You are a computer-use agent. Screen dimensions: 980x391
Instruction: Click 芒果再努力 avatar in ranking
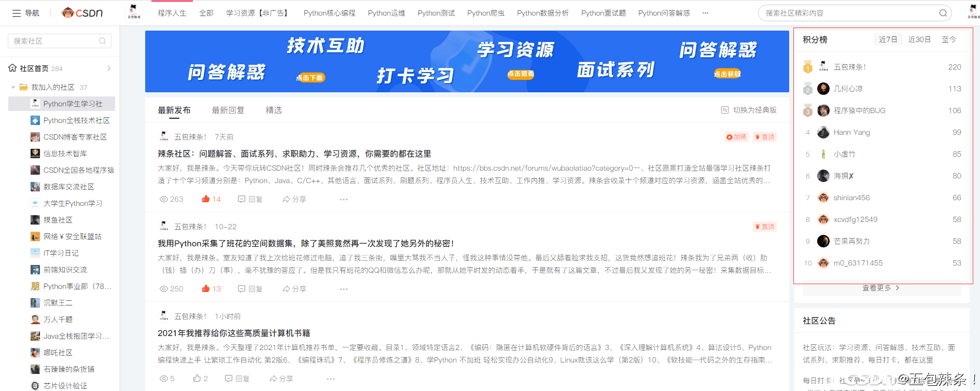click(x=823, y=241)
